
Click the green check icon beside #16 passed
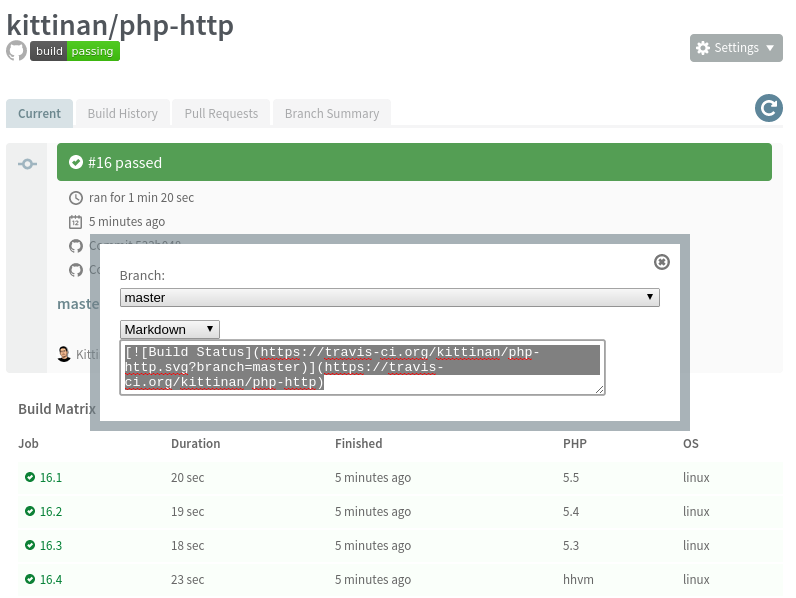(x=76, y=162)
